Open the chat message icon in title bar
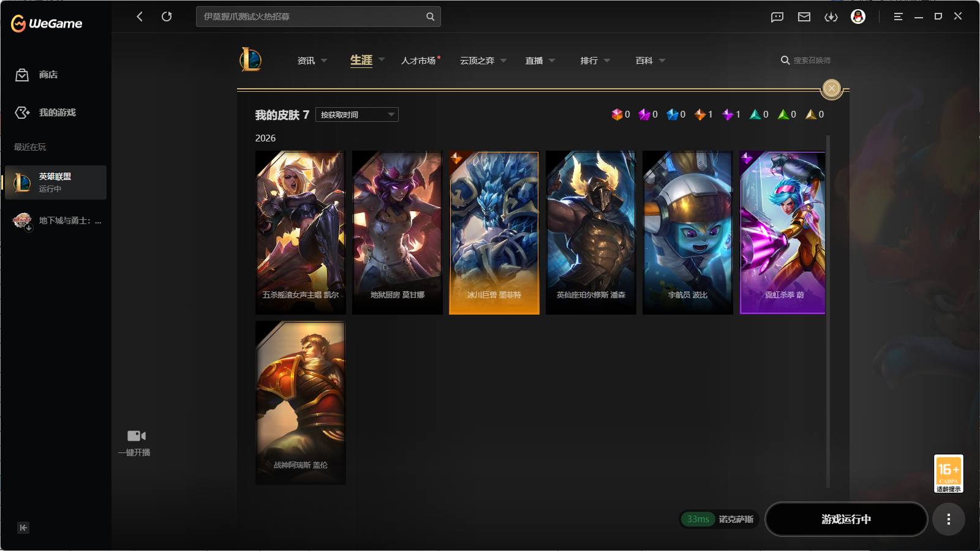Image resolution: width=980 pixels, height=551 pixels. (777, 17)
